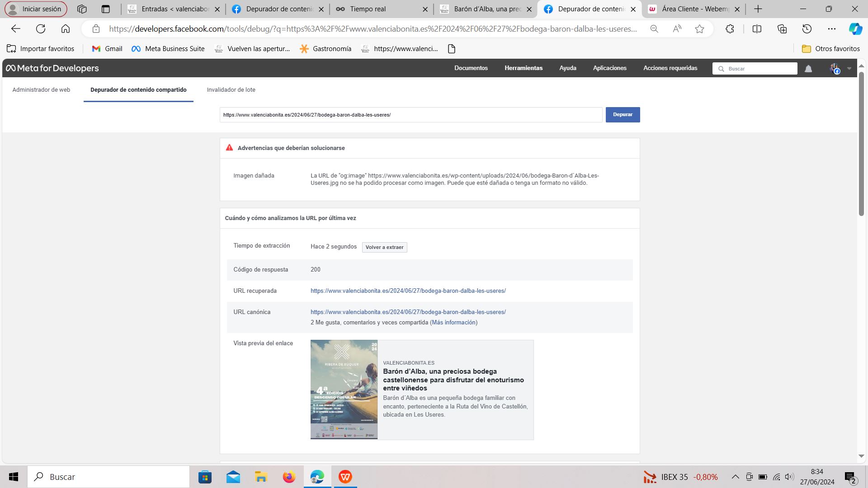Open the Más información link

click(x=453, y=323)
